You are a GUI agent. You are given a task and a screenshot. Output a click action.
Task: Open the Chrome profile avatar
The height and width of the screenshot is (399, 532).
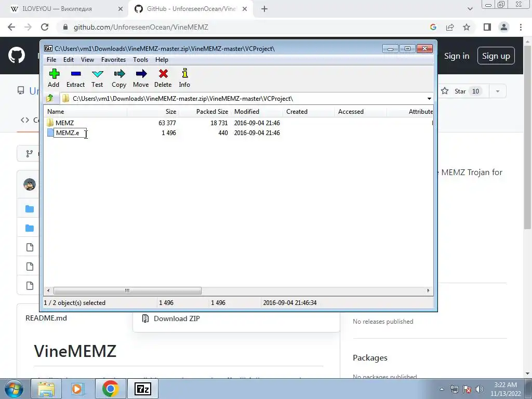(x=504, y=27)
